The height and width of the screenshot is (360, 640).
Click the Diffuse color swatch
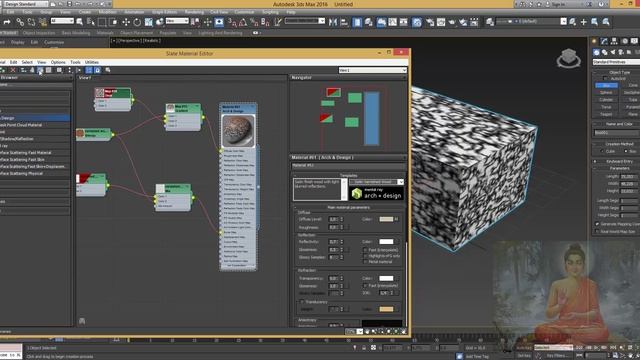[x=386, y=219]
